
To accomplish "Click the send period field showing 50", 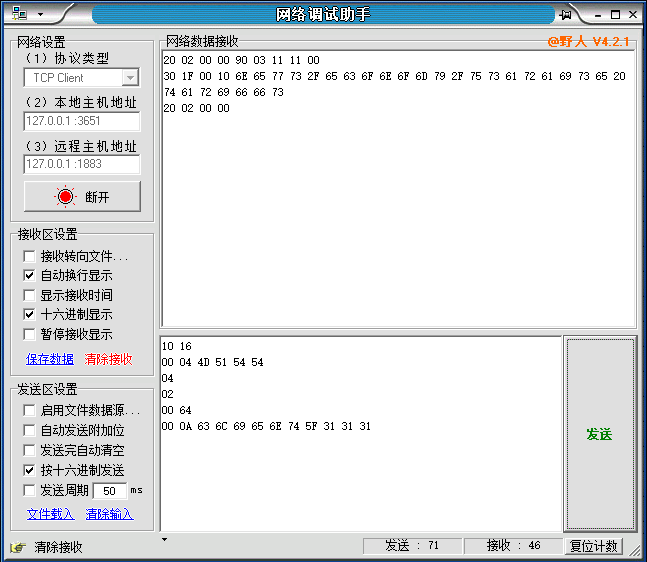I will tap(110, 491).
